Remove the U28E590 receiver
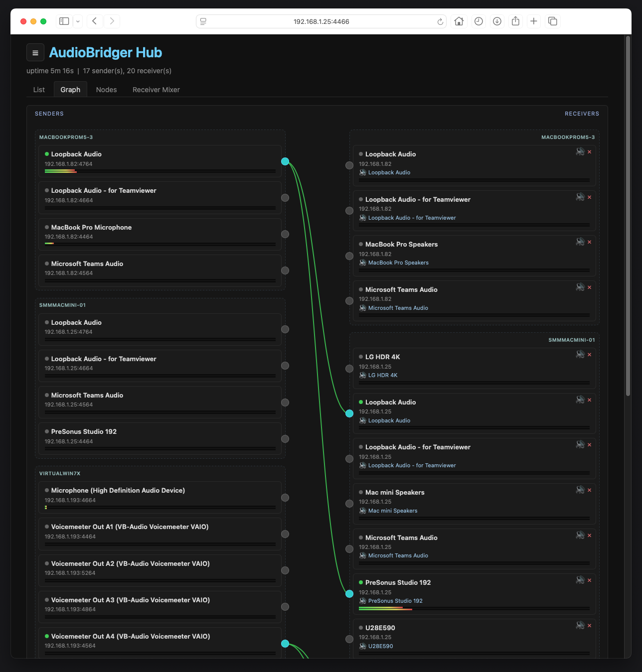 click(x=589, y=626)
